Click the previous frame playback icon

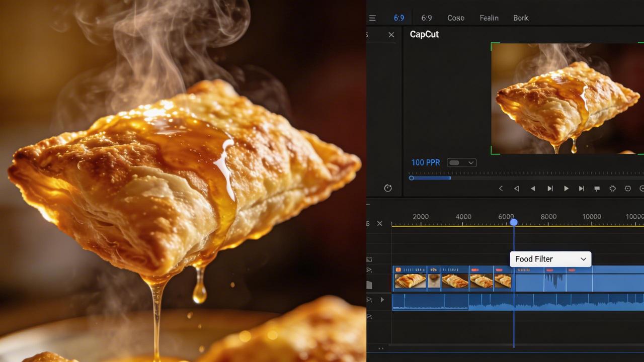(x=533, y=188)
